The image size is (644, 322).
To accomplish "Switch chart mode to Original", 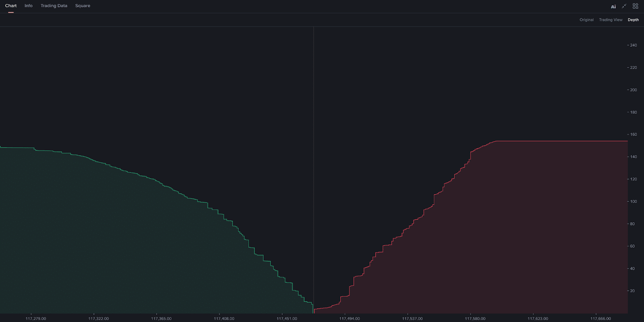I will [x=586, y=20].
